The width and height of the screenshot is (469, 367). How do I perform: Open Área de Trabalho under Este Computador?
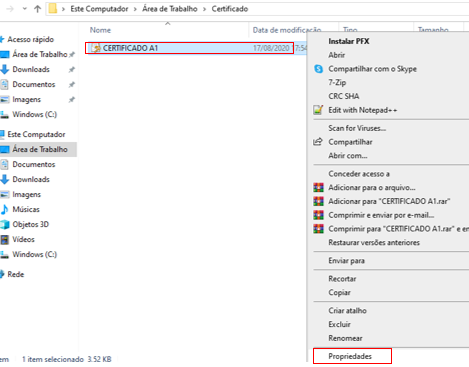[40, 149]
